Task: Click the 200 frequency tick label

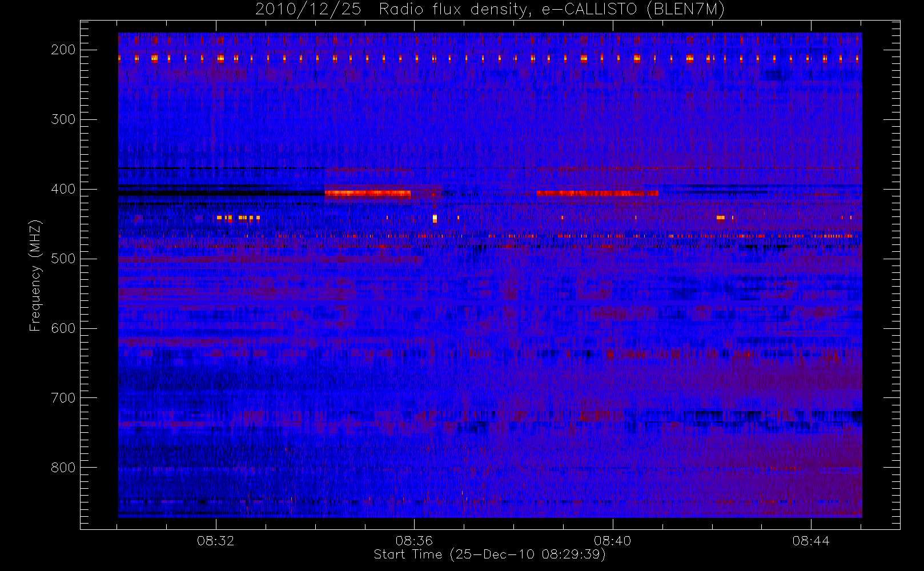Action: 63,50
